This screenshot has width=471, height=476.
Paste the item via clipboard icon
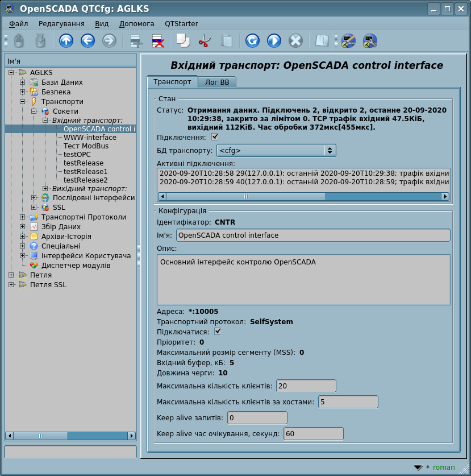(x=226, y=41)
